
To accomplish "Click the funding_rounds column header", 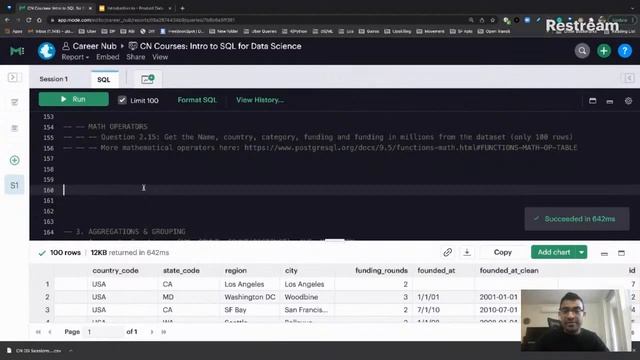I will pyautogui.click(x=381, y=271).
